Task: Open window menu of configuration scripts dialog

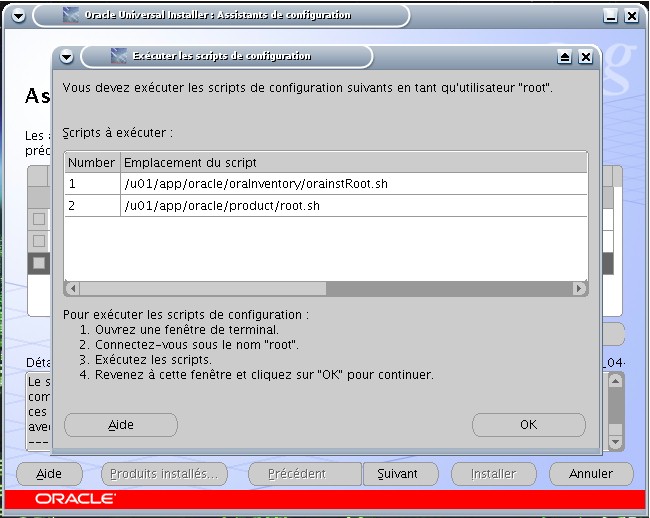Action: click(x=66, y=57)
